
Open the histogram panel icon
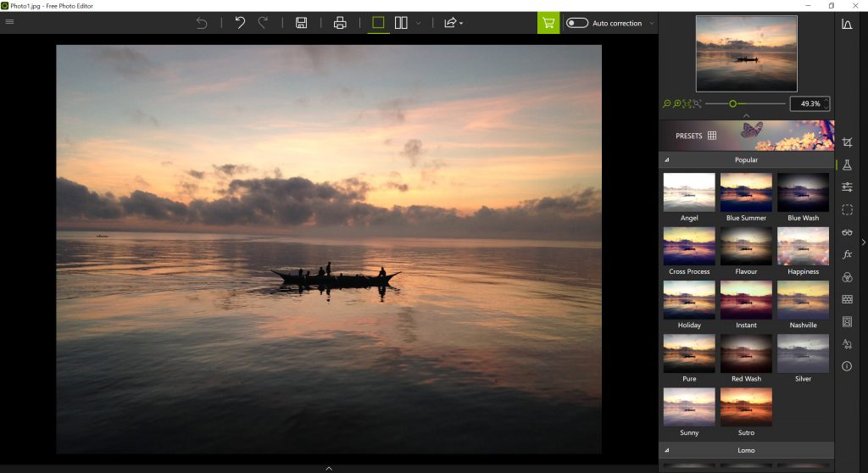(847, 24)
